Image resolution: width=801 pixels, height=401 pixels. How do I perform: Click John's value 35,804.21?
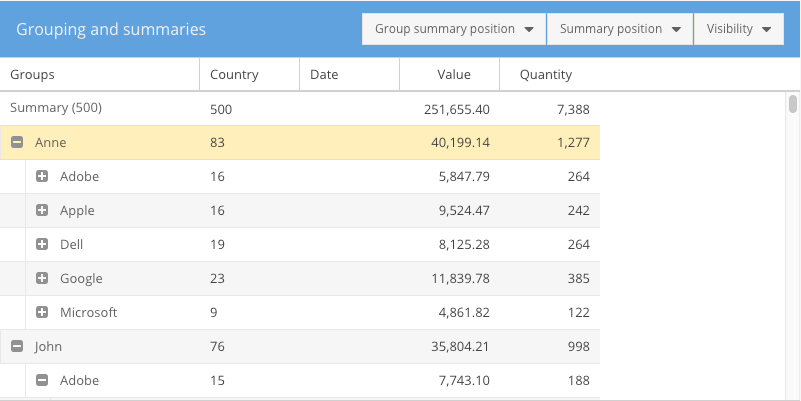coord(460,346)
